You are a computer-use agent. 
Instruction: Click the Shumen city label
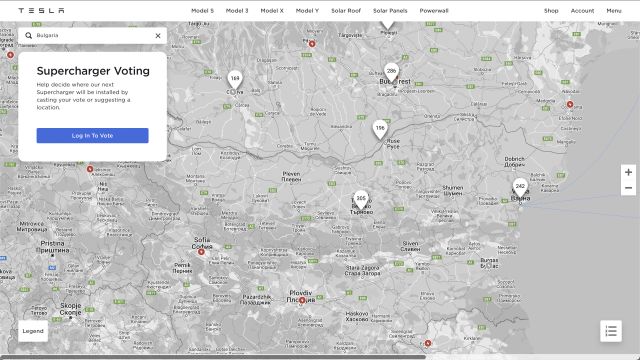(x=453, y=190)
